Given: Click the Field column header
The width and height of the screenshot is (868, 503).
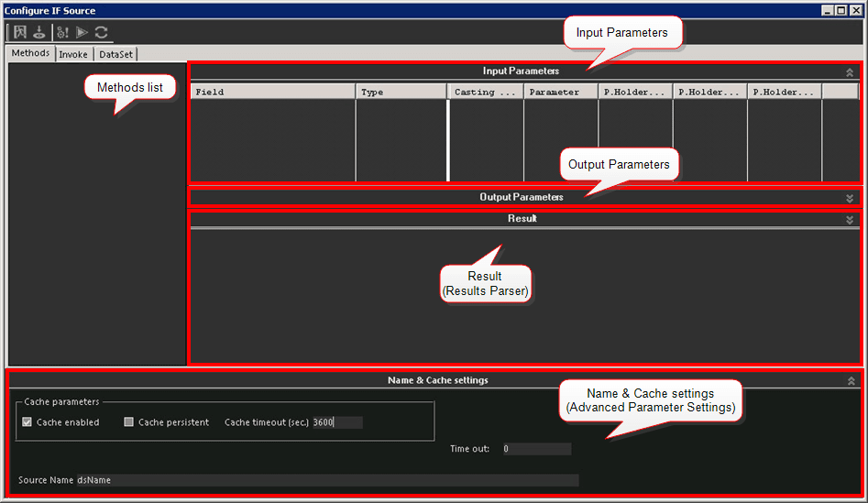Looking at the screenshot, I should point(273,92).
